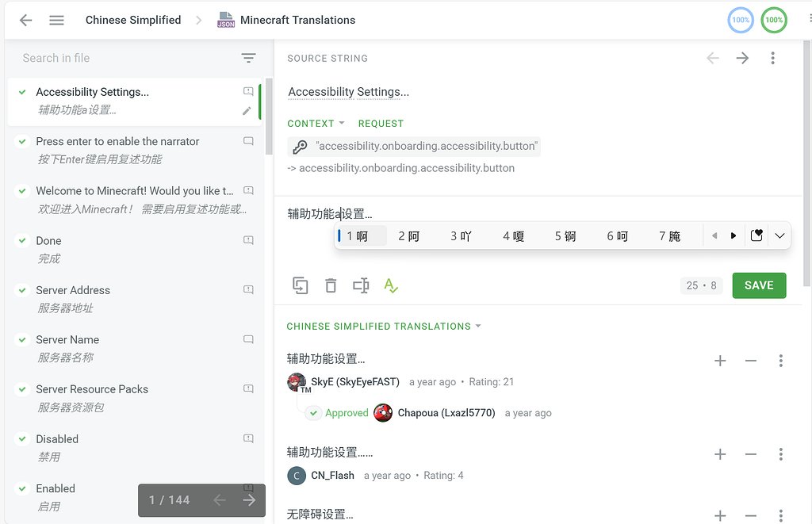Expand Chinese Simplified Translations section

click(384, 327)
